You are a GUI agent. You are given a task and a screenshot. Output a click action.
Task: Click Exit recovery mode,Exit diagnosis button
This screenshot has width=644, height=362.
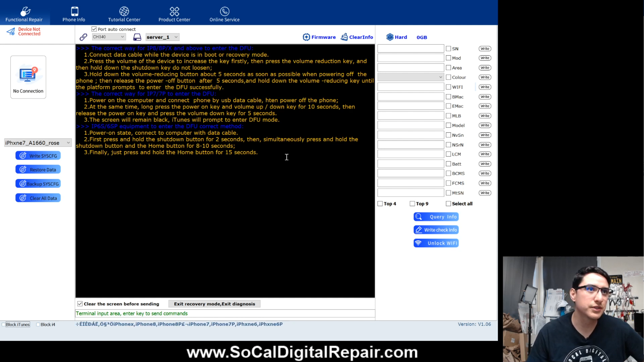click(214, 304)
